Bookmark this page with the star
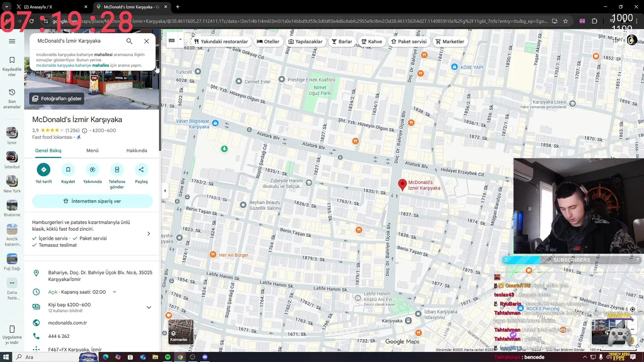This screenshot has width=644, height=362. coord(566,21)
